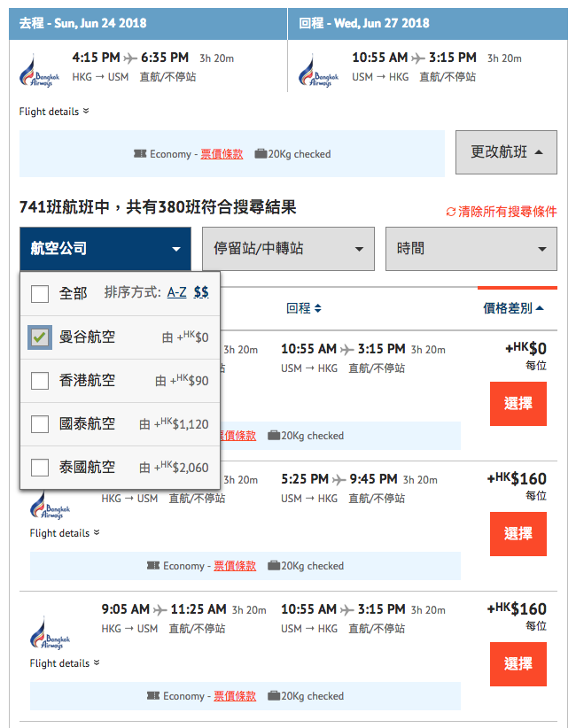The height and width of the screenshot is (728, 576).
Task: Sort results by 價格差別 column
Action: (513, 308)
